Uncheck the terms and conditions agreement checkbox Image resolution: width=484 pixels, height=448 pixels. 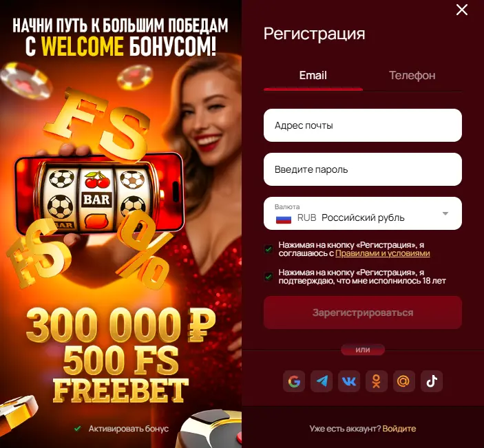(x=269, y=249)
